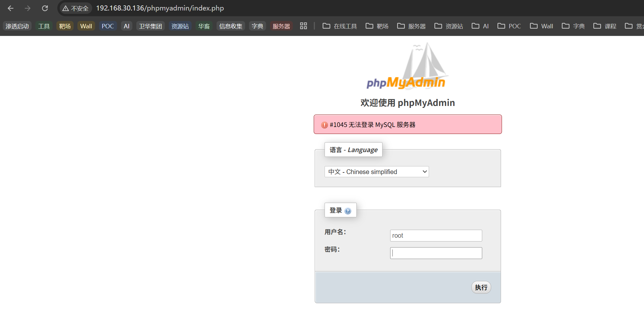Expand the 服务器 bookmark folder

tap(411, 26)
